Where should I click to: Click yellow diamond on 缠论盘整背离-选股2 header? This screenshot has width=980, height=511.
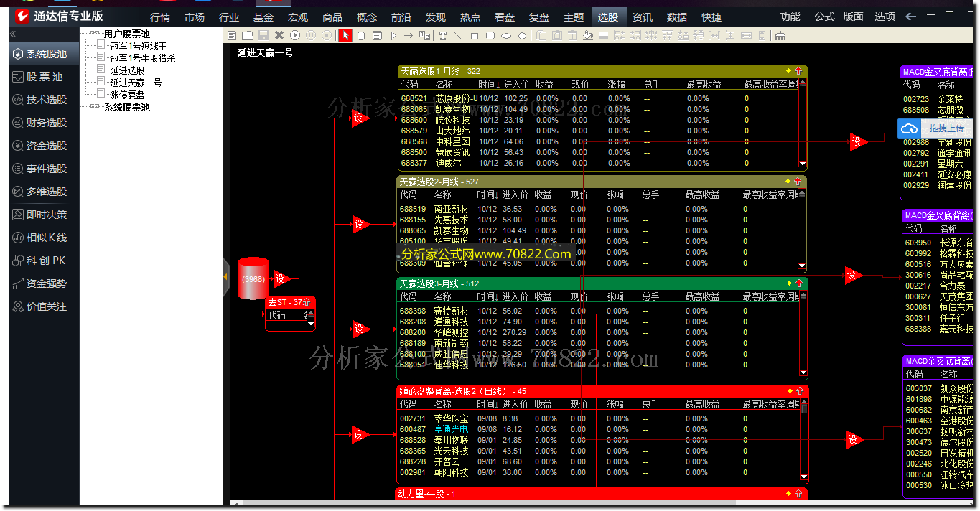coord(790,391)
